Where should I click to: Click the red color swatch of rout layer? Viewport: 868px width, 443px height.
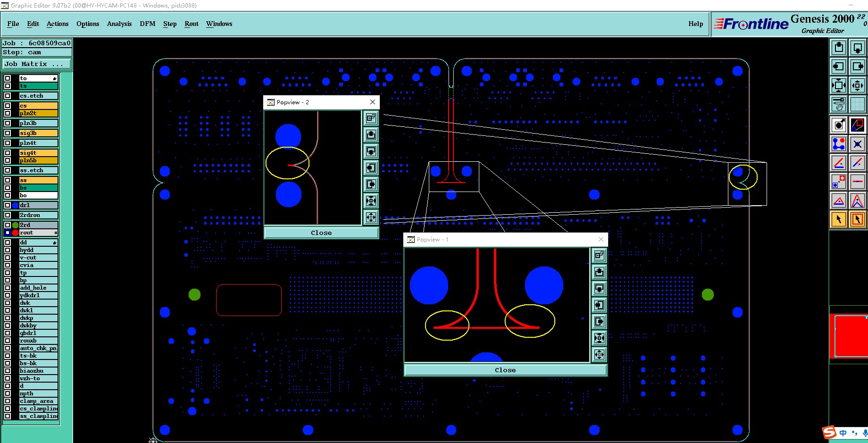click(x=15, y=233)
